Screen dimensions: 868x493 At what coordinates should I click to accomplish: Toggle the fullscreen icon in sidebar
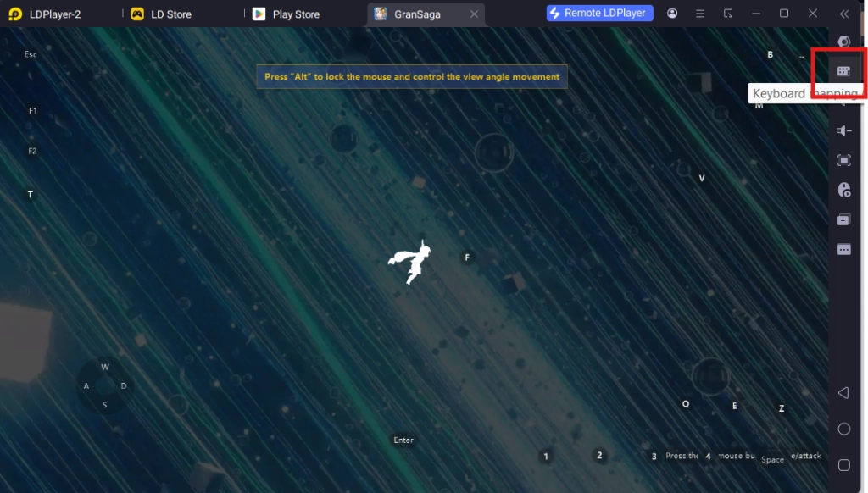click(x=843, y=160)
